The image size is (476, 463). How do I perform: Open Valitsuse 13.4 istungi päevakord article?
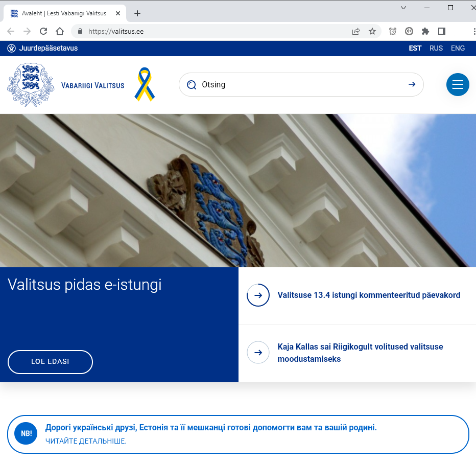click(x=368, y=295)
